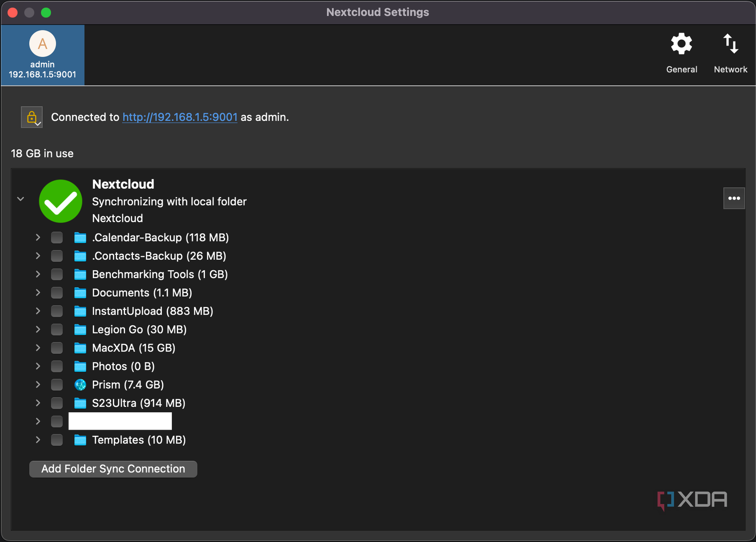Select the Photos folder row
This screenshot has height=542, width=756.
pos(123,367)
